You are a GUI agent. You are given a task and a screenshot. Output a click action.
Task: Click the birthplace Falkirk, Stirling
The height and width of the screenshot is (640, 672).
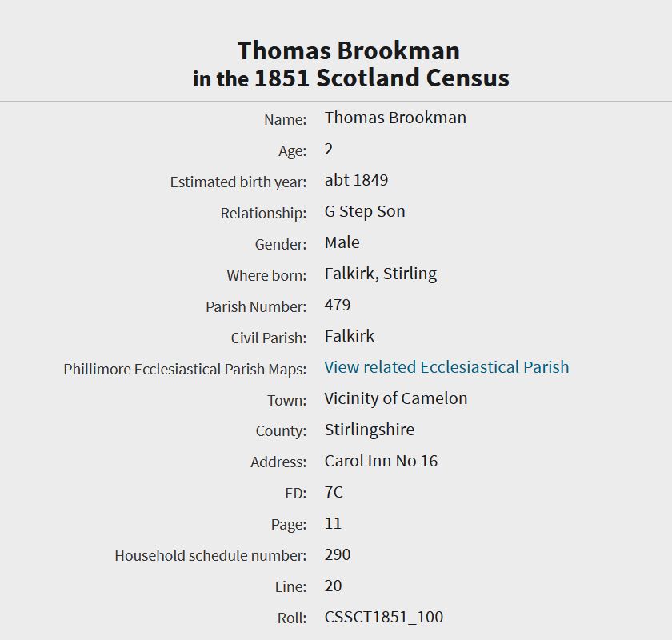(380, 274)
